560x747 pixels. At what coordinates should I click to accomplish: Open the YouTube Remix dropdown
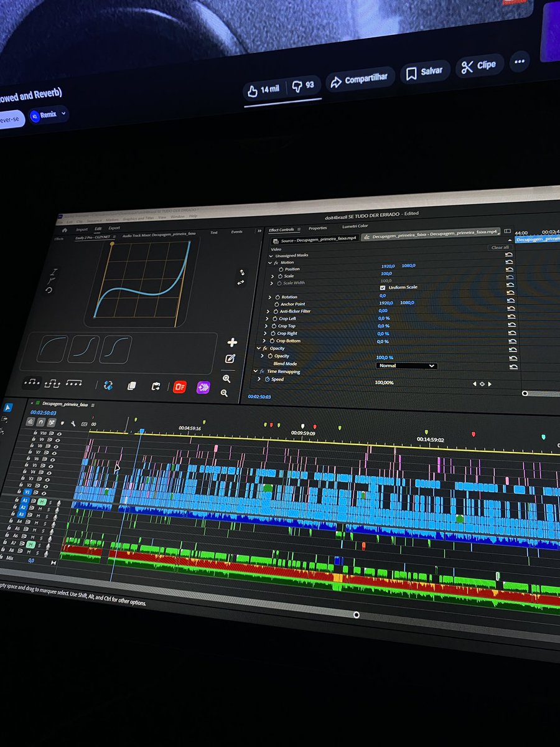(49, 116)
